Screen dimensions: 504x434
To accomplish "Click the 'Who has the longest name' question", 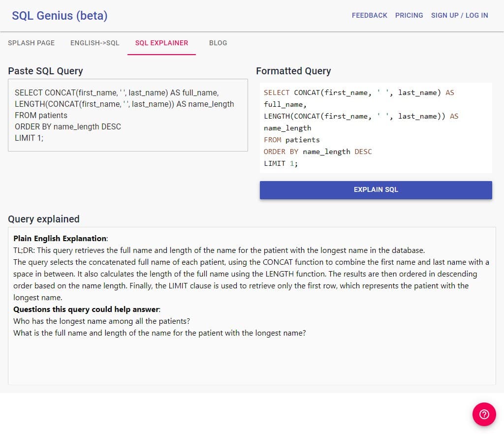I will (x=102, y=321).
